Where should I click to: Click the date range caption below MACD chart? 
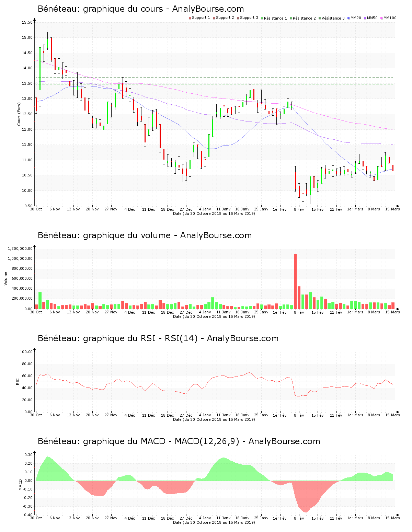(x=214, y=522)
